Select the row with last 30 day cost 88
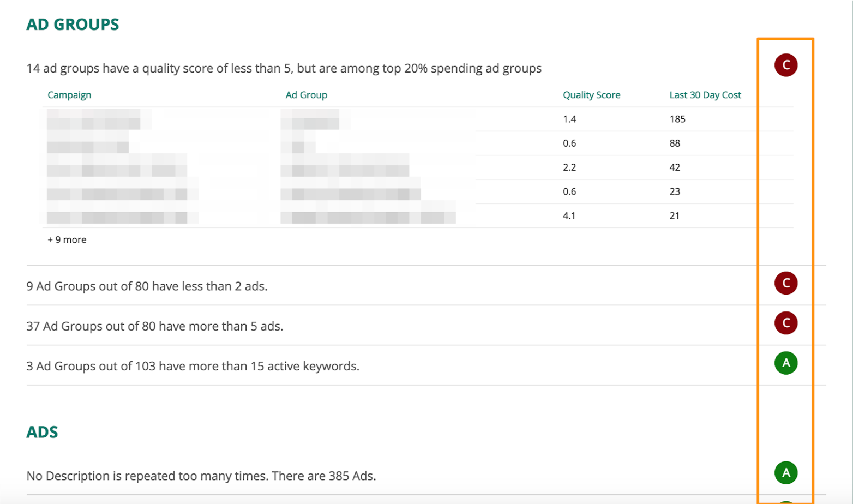The width and height of the screenshot is (853, 504). [418, 143]
